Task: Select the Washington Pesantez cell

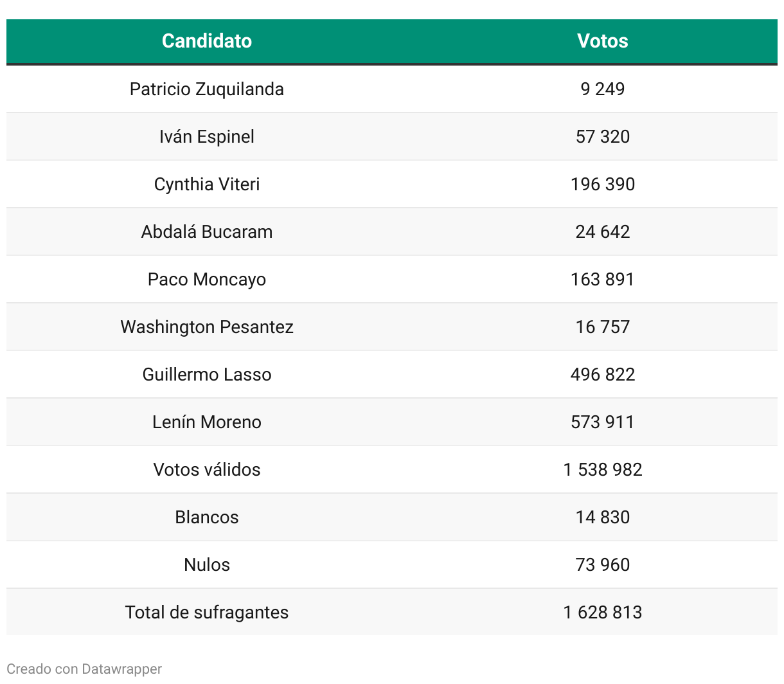Action: pyautogui.click(x=207, y=327)
